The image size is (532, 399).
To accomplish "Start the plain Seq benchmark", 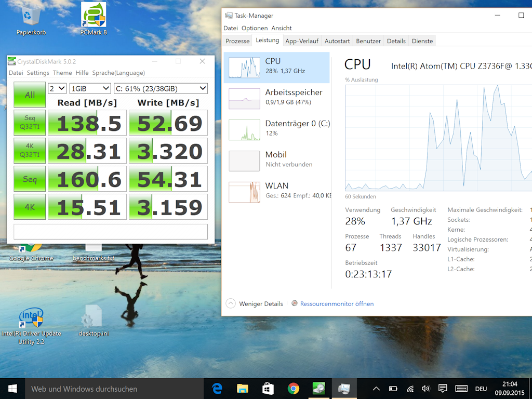I will click(x=30, y=179).
